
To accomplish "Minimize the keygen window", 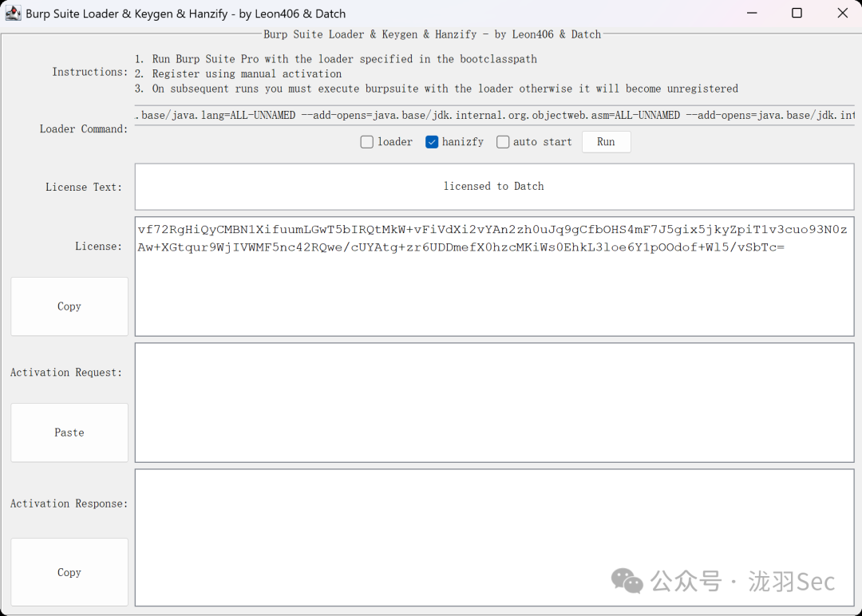I will click(752, 14).
